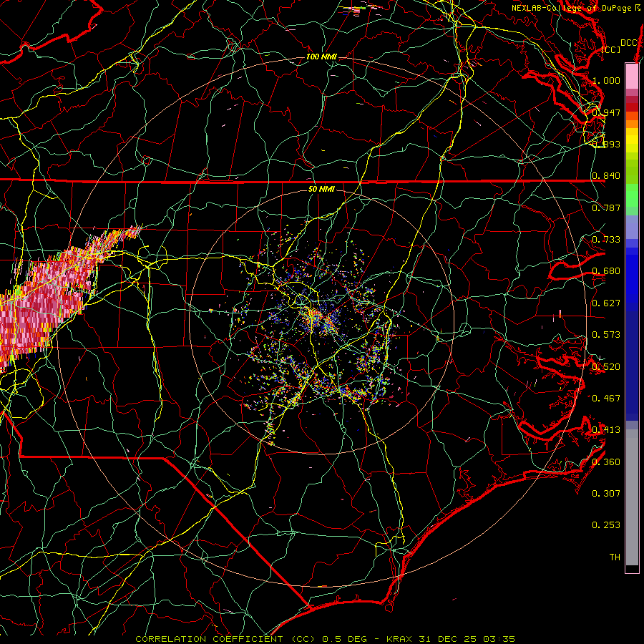Click the TH label at the bottom of the legend

click(615, 557)
